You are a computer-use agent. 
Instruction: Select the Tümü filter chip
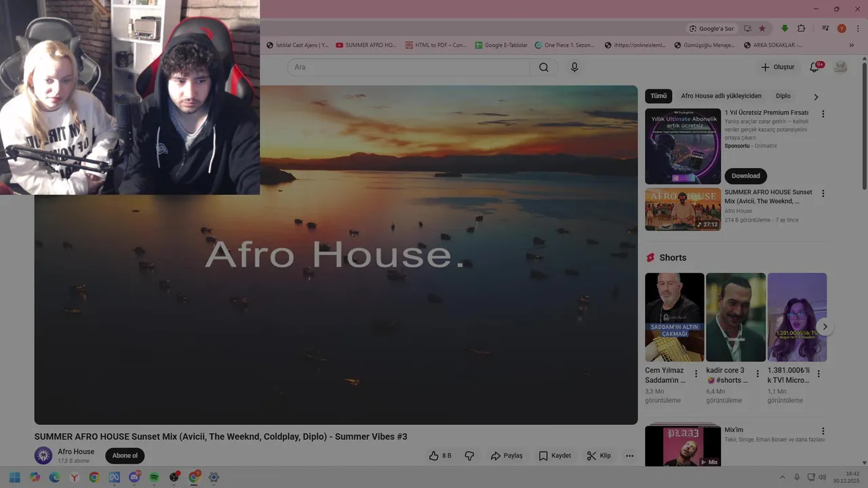click(x=658, y=96)
